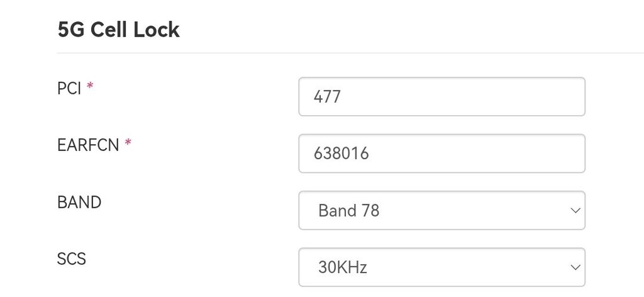Click the red asterisk beside EARFCN

128,144
